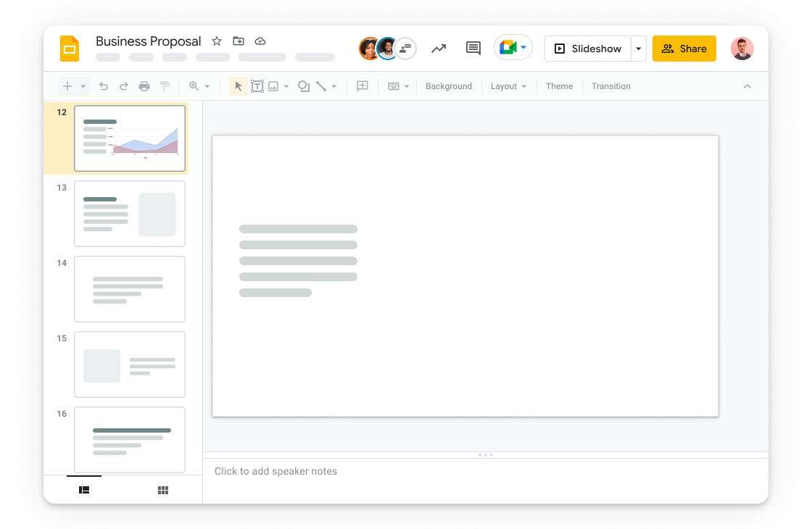The width and height of the screenshot is (812, 529).
Task: Activate the select cursor tool
Action: click(x=239, y=86)
